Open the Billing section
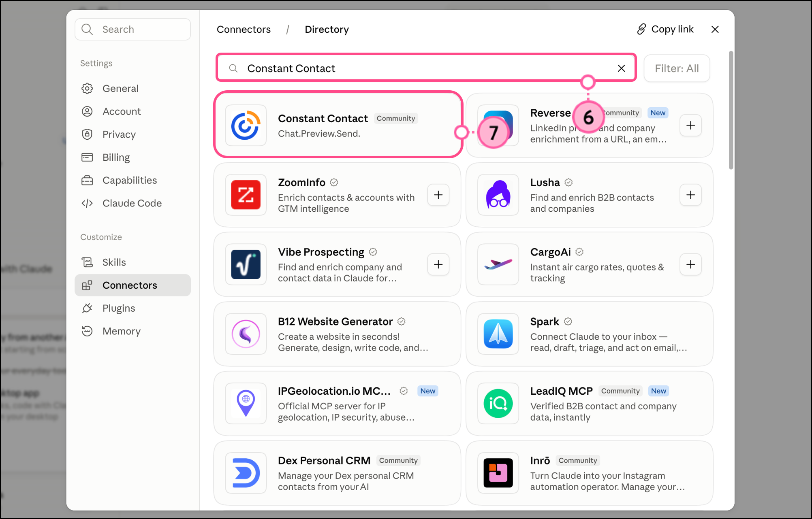The image size is (812, 519). pos(132,157)
